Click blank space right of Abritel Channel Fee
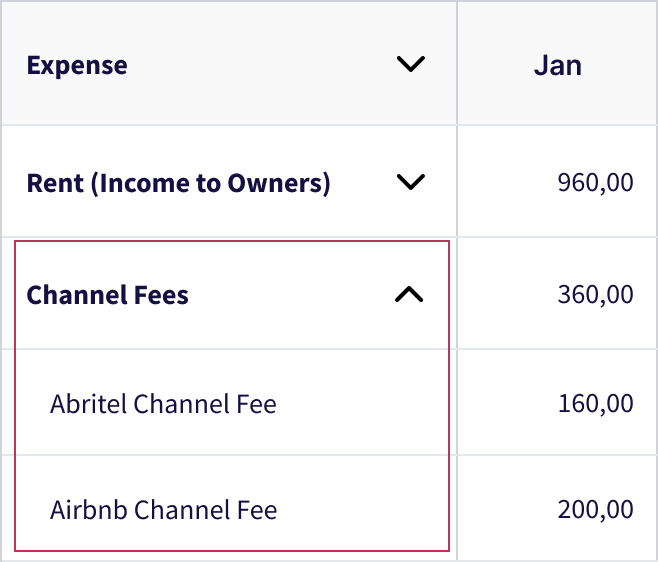The image size is (658, 562). pos(360,404)
